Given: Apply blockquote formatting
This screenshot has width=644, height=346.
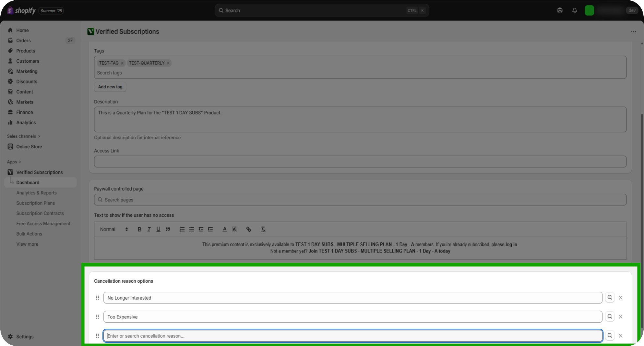Looking at the screenshot, I should tap(168, 229).
